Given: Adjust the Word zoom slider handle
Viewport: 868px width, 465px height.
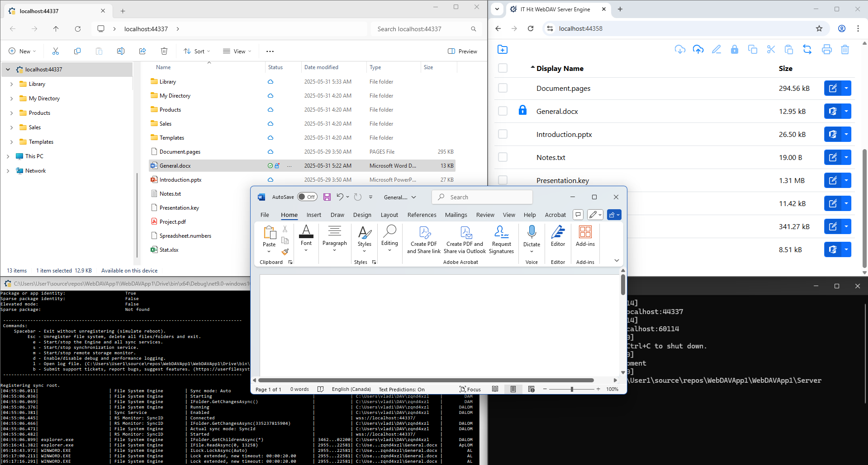Looking at the screenshot, I should click(x=572, y=389).
